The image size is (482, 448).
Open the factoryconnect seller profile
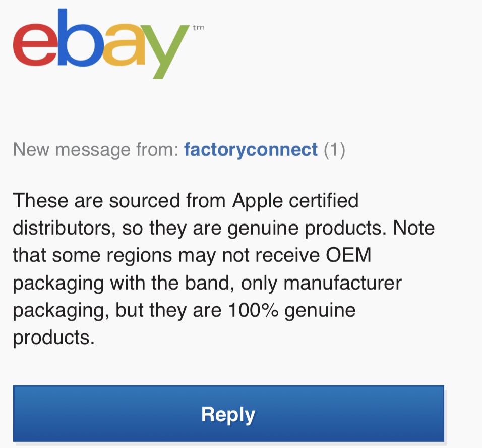251,150
